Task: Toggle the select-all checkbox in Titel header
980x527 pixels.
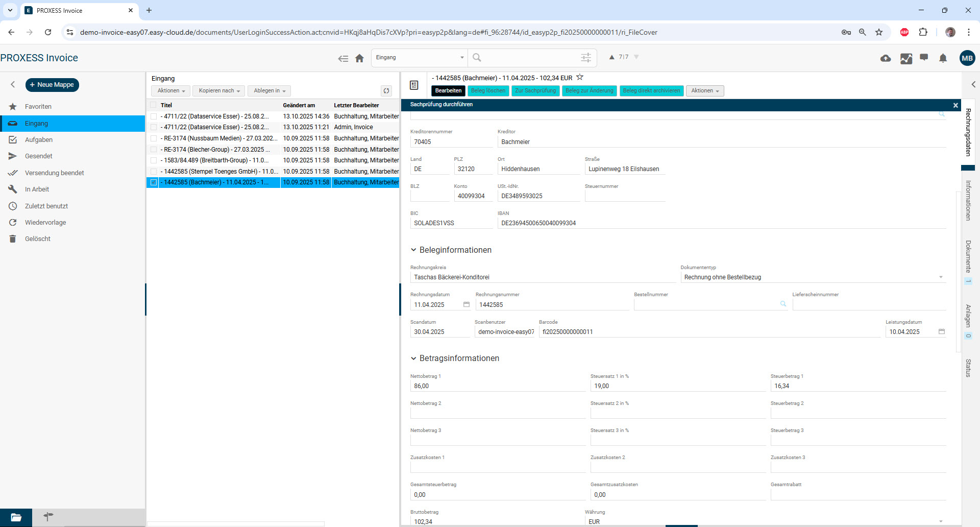Action: tap(154, 105)
